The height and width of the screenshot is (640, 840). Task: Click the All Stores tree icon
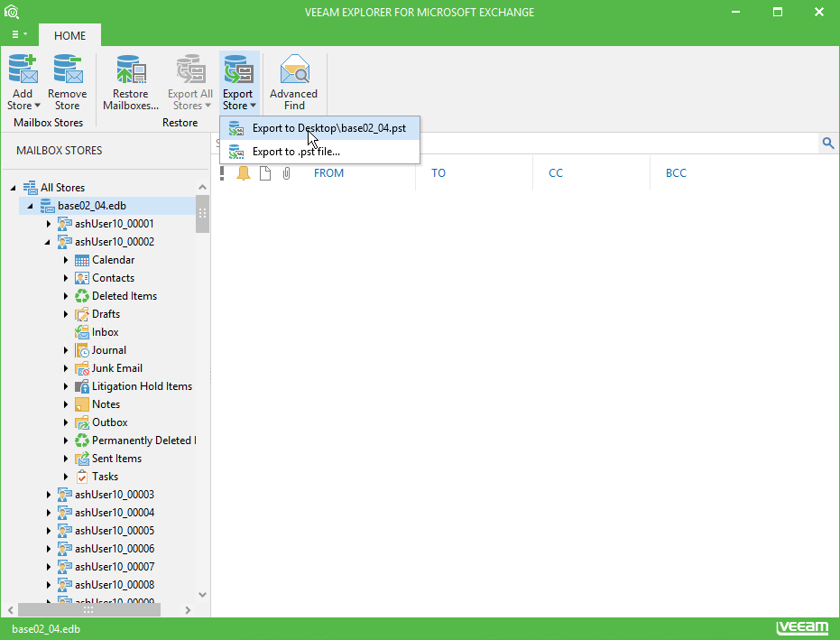pyautogui.click(x=30, y=188)
